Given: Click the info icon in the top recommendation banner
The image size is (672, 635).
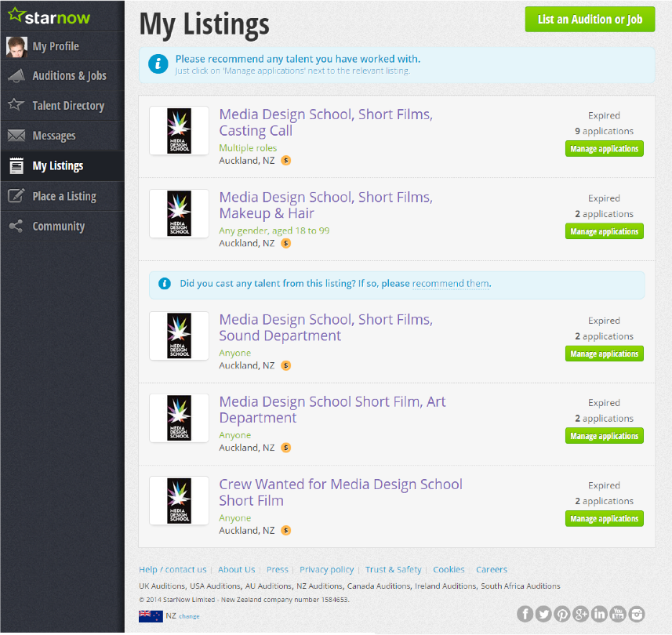Looking at the screenshot, I should click(x=158, y=64).
